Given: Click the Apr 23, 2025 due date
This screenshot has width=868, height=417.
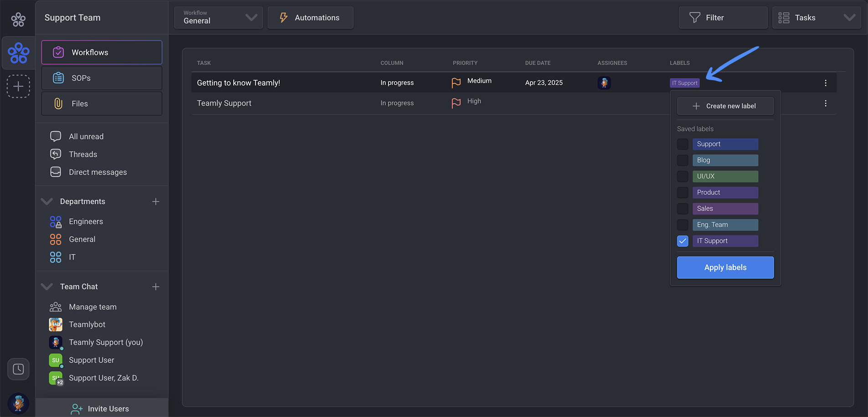Looking at the screenshot, I should 544,82.
